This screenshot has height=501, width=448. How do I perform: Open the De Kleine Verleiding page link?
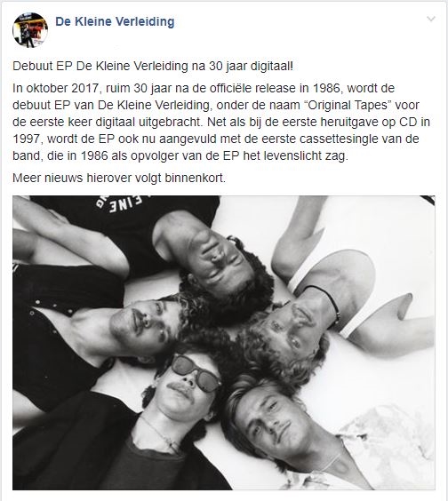pos(115,21)
